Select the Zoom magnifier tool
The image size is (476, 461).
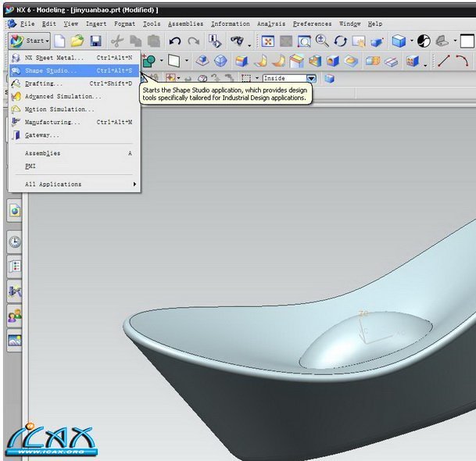[322, 41]
